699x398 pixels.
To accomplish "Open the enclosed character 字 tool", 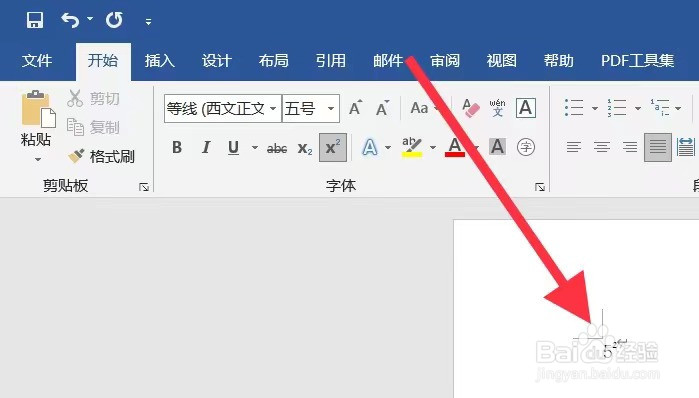I will tap(526, 147).
